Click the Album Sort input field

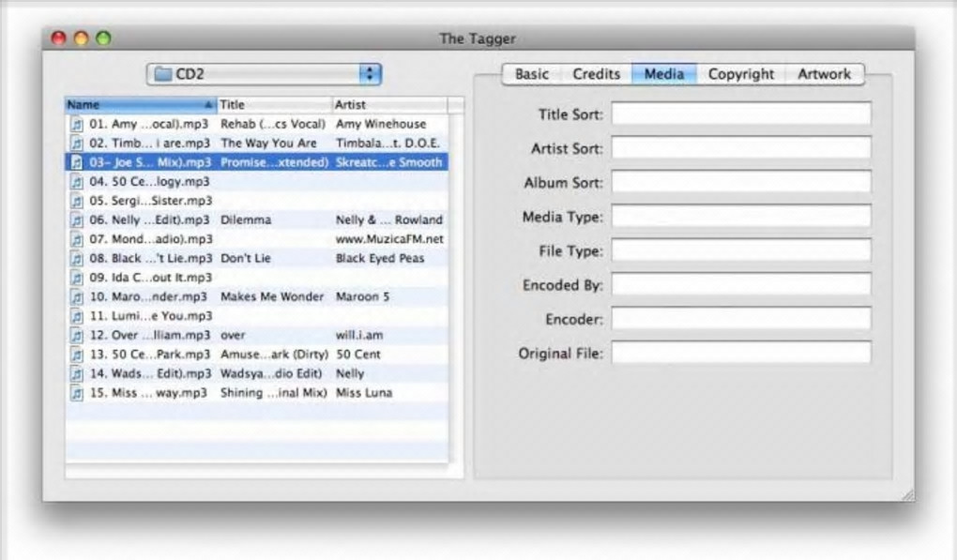coord(741,182)
